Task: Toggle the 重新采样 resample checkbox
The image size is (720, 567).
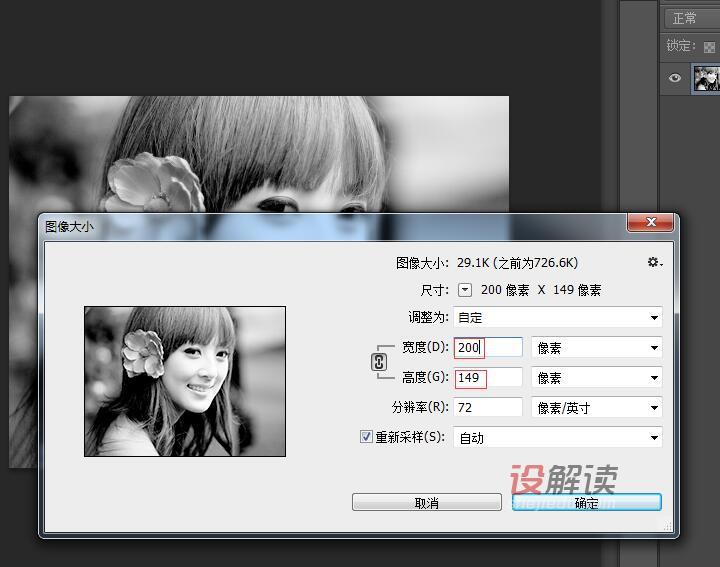Action: click(x=366, y=437)
